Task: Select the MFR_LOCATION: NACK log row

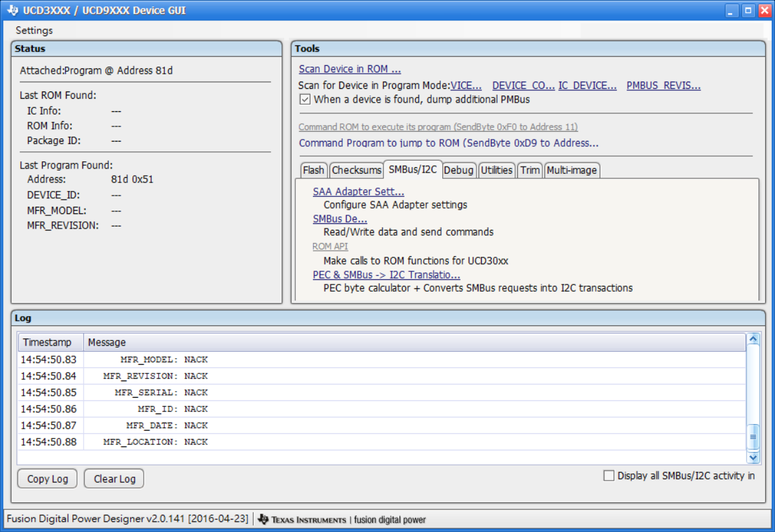Action: click(x=382, y=442)
